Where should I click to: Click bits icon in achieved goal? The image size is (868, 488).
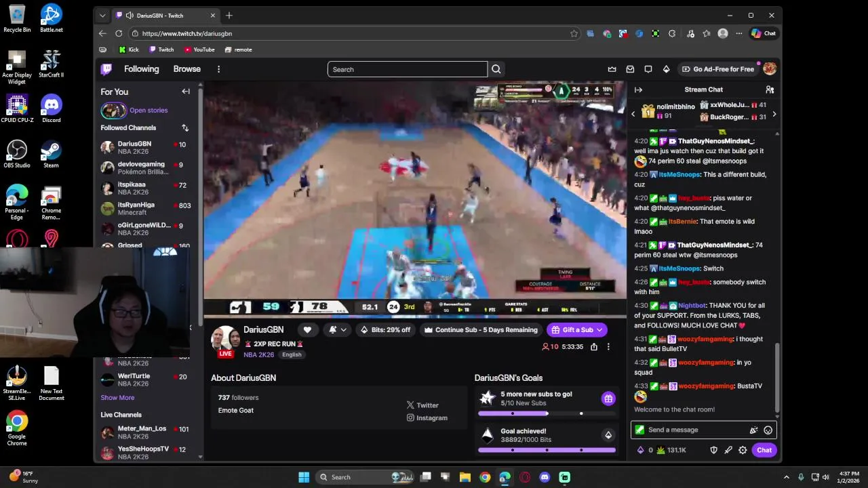(608, 435)
